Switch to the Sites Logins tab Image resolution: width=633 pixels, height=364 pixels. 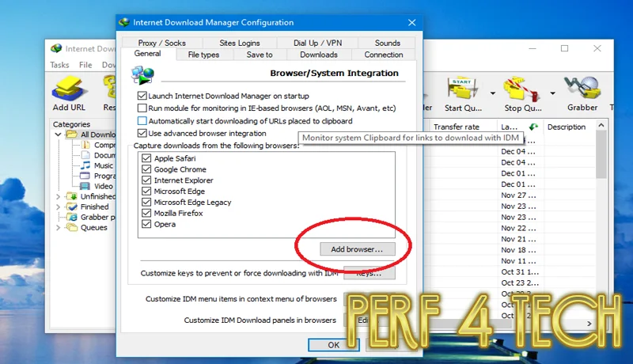[240, 43]
